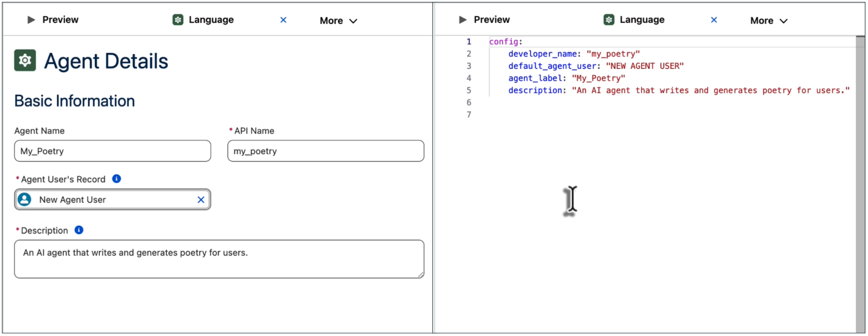Switch to the Preview tab in right panel

pos(491,20)
